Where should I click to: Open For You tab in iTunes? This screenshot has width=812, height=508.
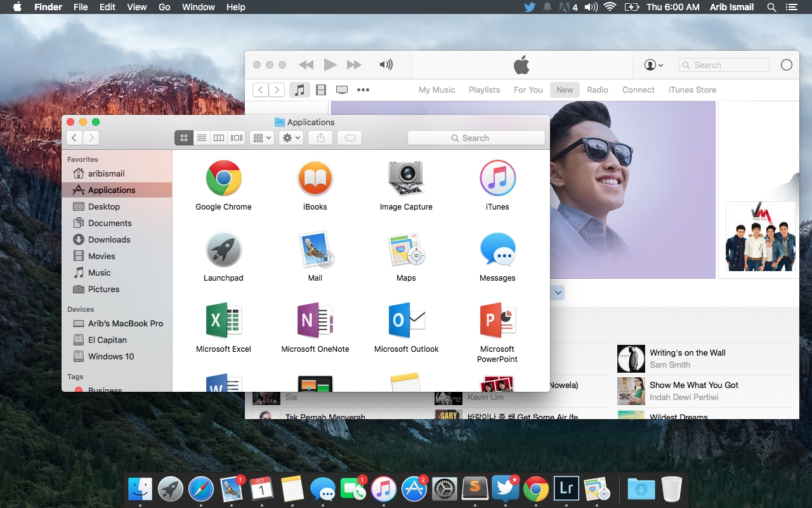click(528, 90)
